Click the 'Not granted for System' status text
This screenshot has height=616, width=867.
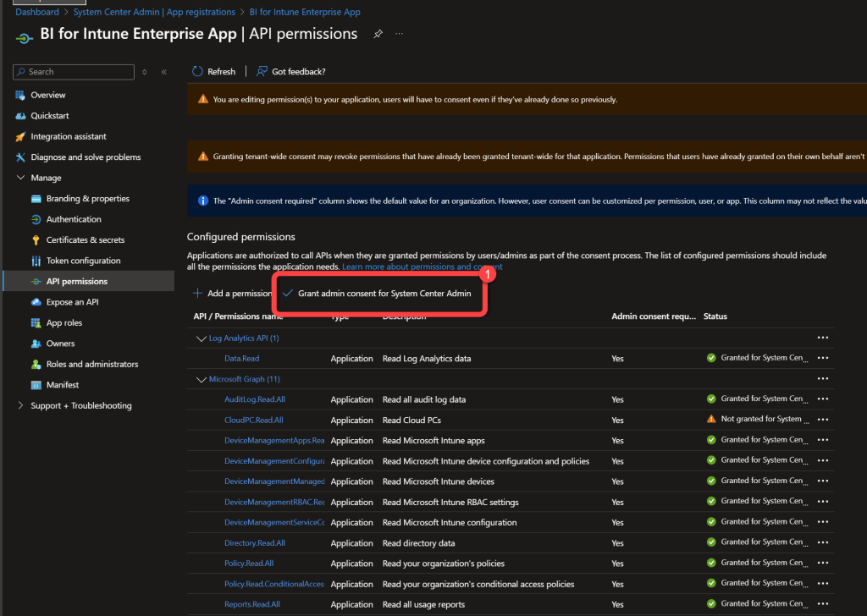(x=761, y=419)
